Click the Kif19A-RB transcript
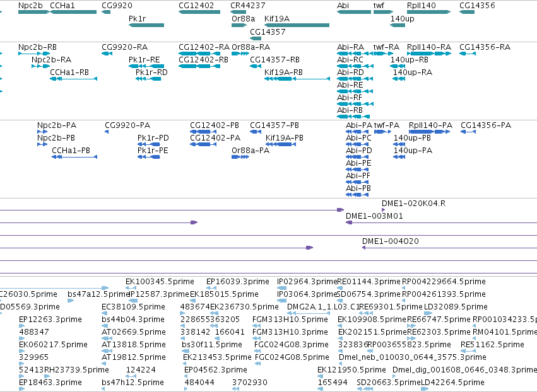537x392 pixels. pyautogui.click(x=297, y=79)
